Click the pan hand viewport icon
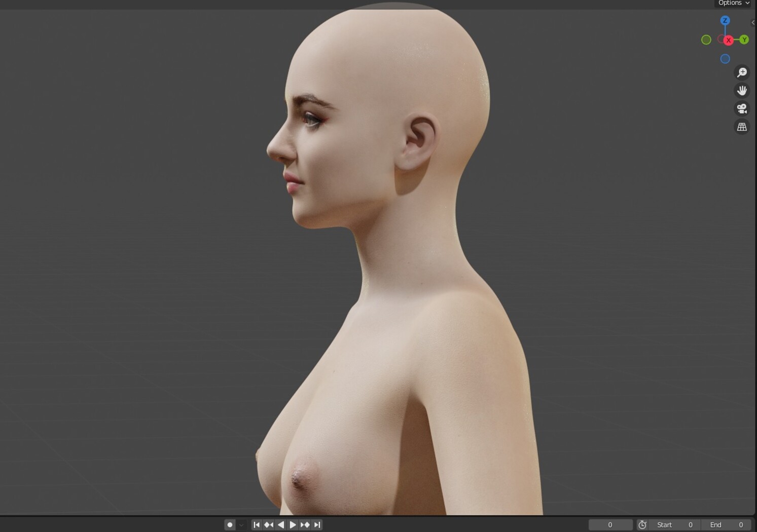 click(742, 91)
